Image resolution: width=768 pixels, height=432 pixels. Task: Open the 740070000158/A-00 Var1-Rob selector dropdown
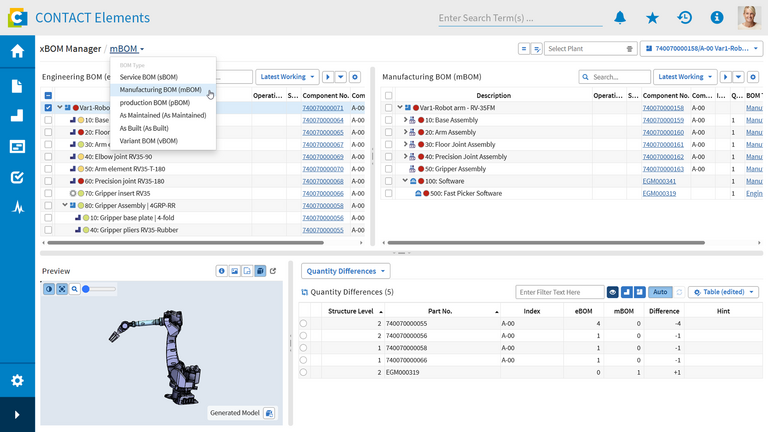(x=701, y=48)
